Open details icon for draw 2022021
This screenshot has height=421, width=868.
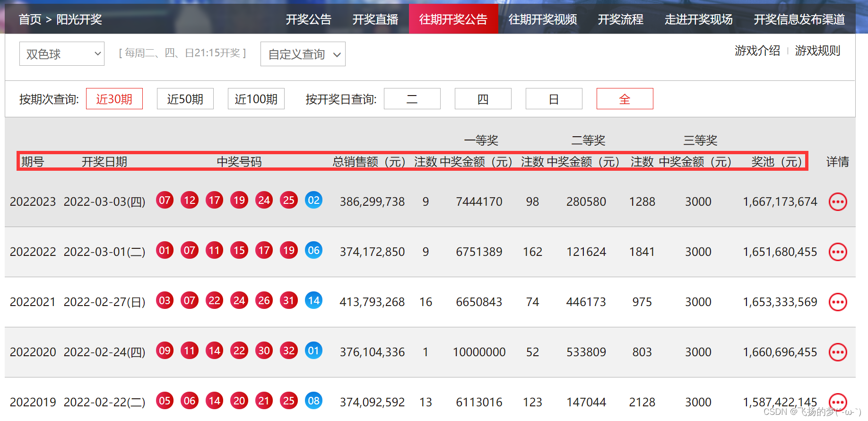tap(838, 302)
